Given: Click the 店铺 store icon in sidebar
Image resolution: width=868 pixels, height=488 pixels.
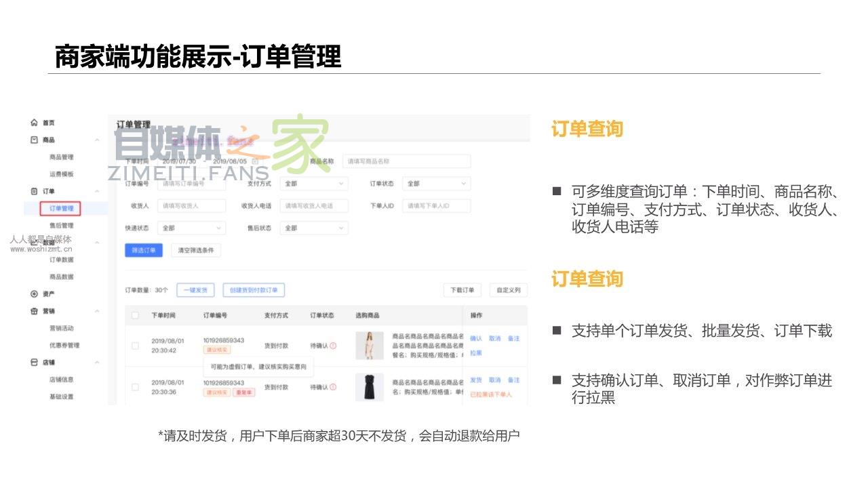Looking at the screenshot, I should pyautogui.click(x=34, y=363).
